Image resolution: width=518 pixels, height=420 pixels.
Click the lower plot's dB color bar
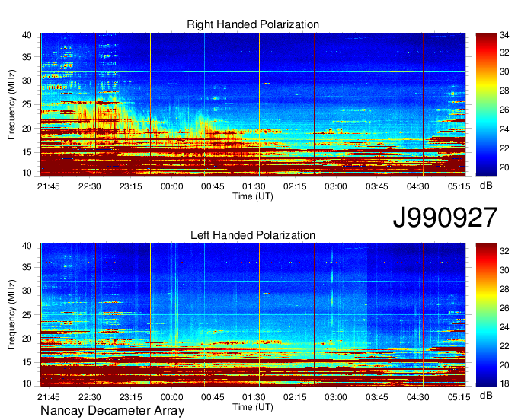[486, 315]
